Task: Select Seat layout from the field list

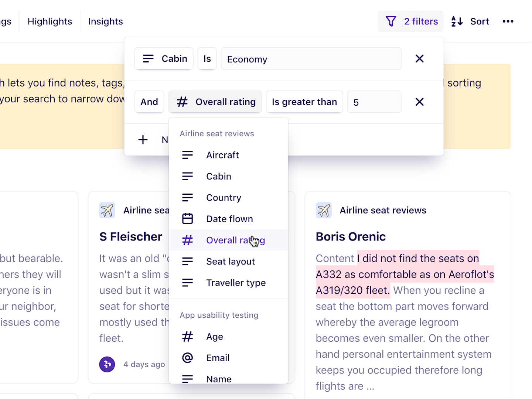Action: point(228,262)
